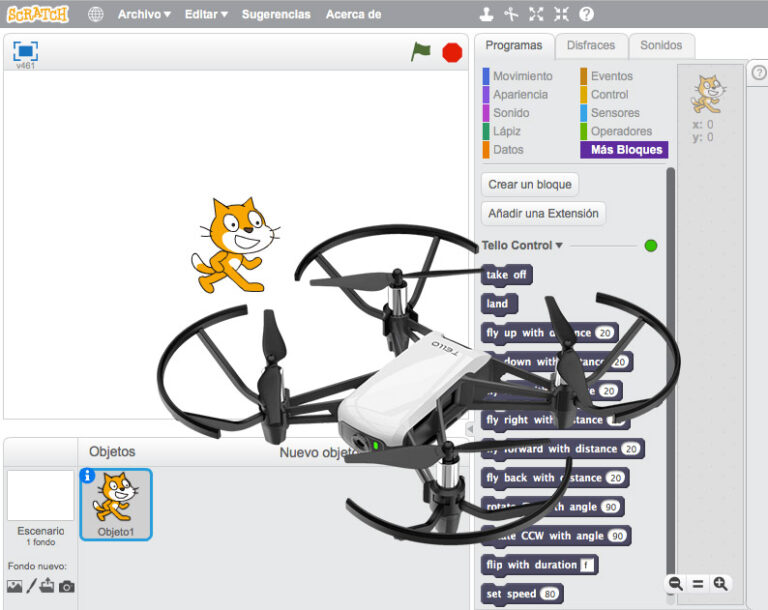This screenshot has width=768, height=610.
Task: Select the Control block category
Action: click(x=604, y=95)
